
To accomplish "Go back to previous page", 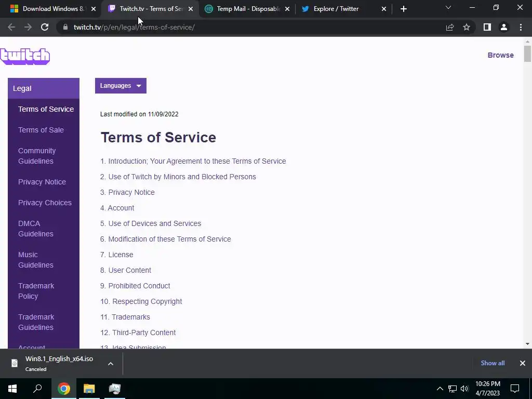I will (x=11, y=27).
